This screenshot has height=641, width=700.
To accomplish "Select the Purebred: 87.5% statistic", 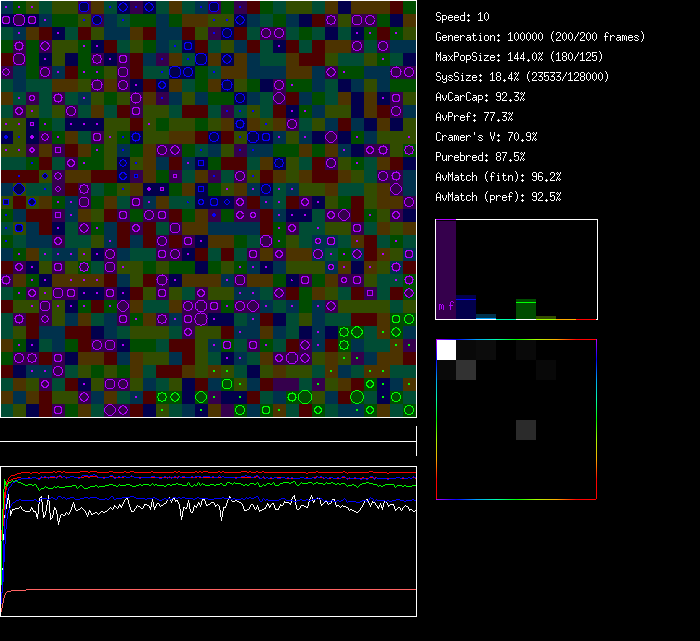I will [480, 157].
